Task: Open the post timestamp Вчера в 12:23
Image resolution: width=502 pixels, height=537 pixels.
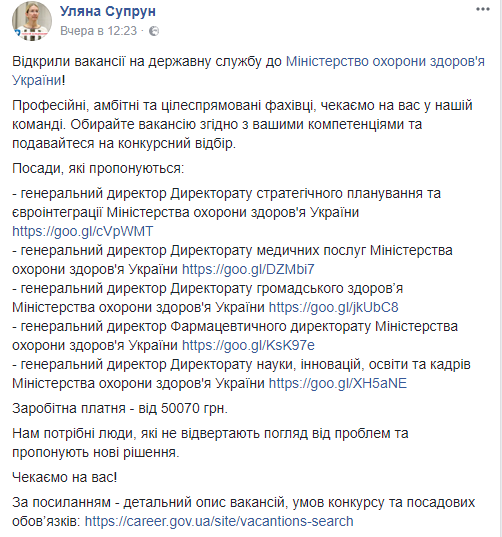Action: (x=99, y=31)
